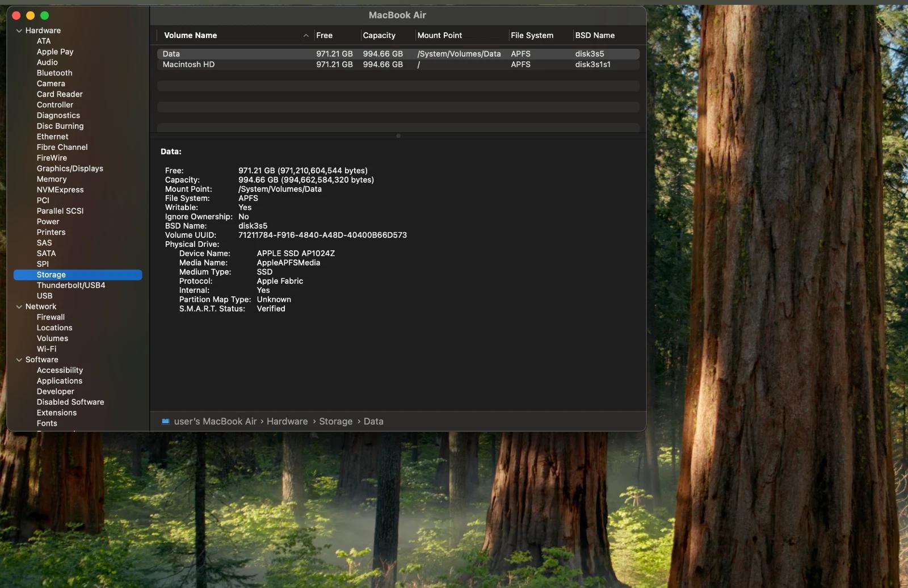
Task: Click the red close window button
Action: point(16,16)
